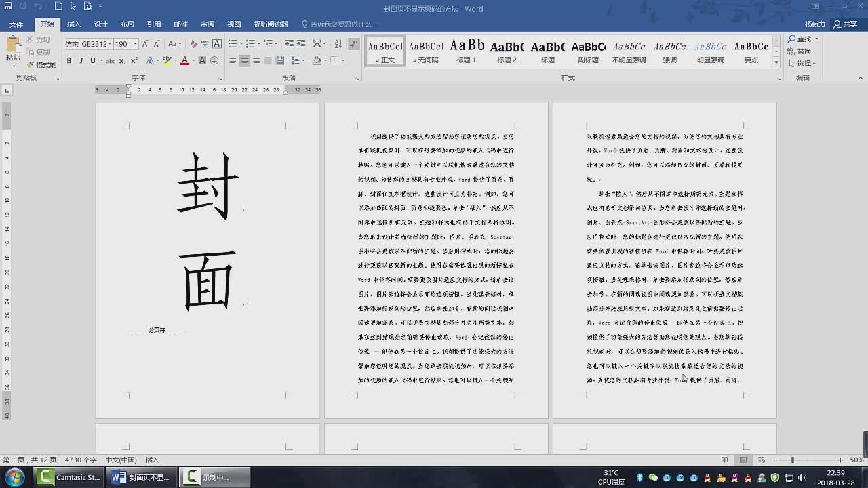The image size is (868, 488).
Task: Open the font name dropdown 仿宋_GB2312
Action: (x=111, y=44)
